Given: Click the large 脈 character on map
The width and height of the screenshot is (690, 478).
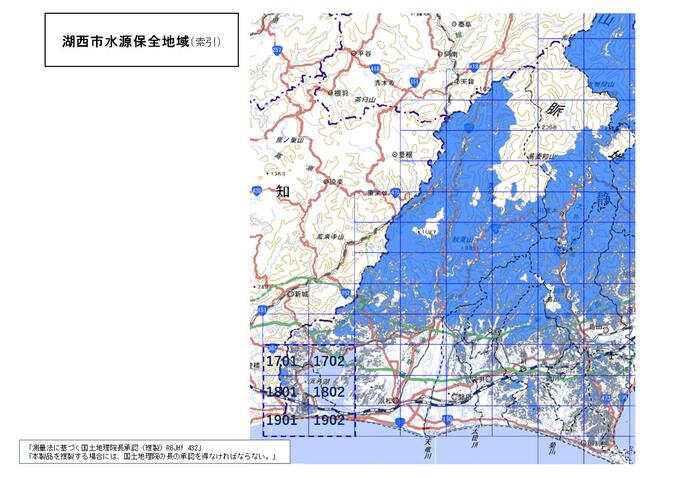Looking at the screenshot, I should pyautogui.click(x=555, y=109).
